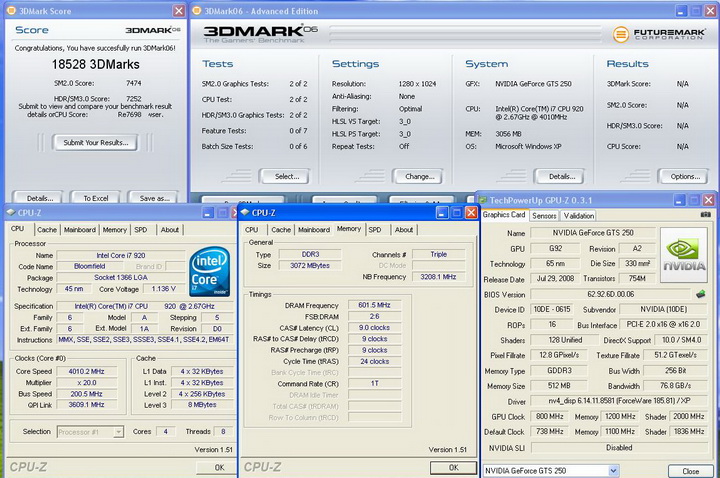Click the Save as... button
Image resolution: width=720 pixels, height=478 pixels.
coord(153,197)
